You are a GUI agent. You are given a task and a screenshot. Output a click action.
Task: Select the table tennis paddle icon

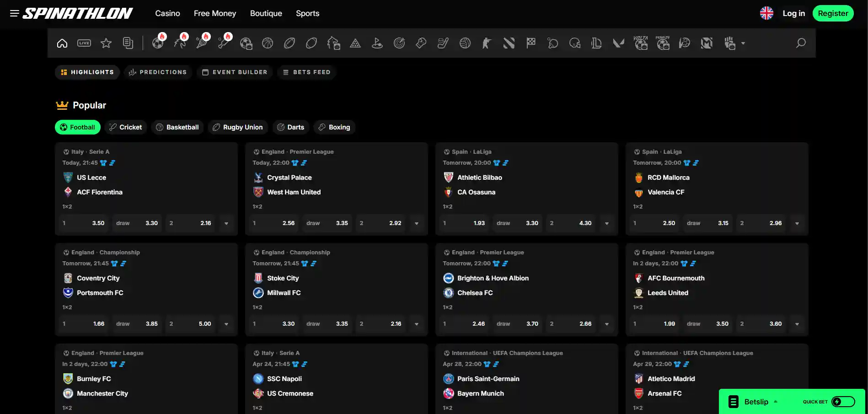pos(553,43)
